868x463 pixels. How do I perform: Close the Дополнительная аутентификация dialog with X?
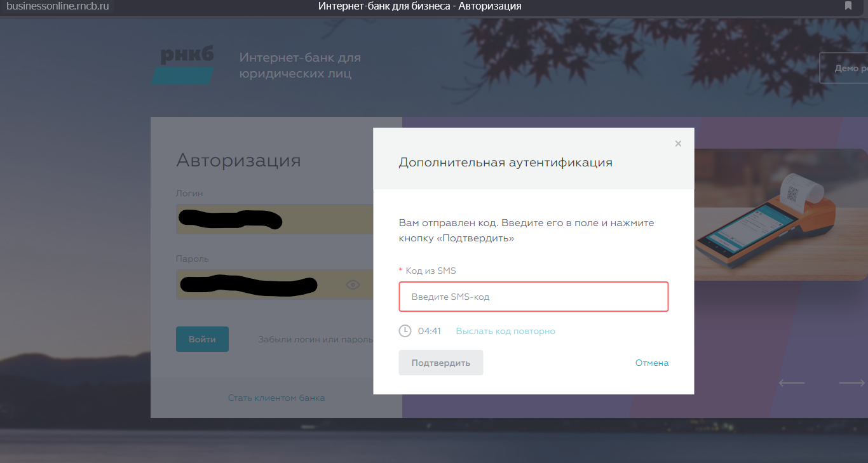pos(678,144)
